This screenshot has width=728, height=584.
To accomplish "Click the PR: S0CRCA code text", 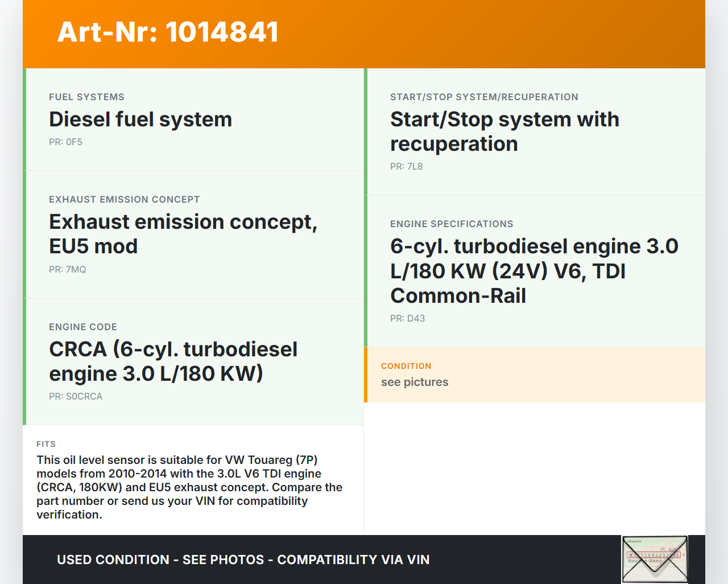I will [x=76, y=397].
